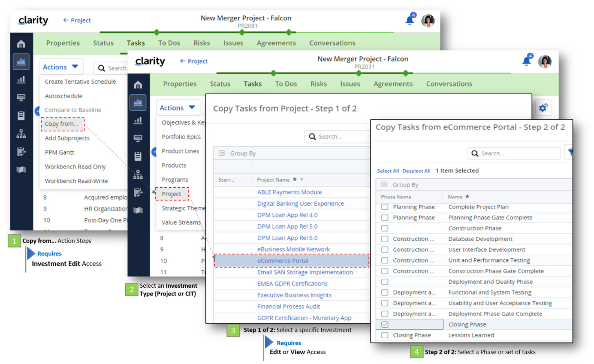The image size is (594, 364).
Task: Click Search field in Step 1 dialog
Action: click(x=337, y=136)
